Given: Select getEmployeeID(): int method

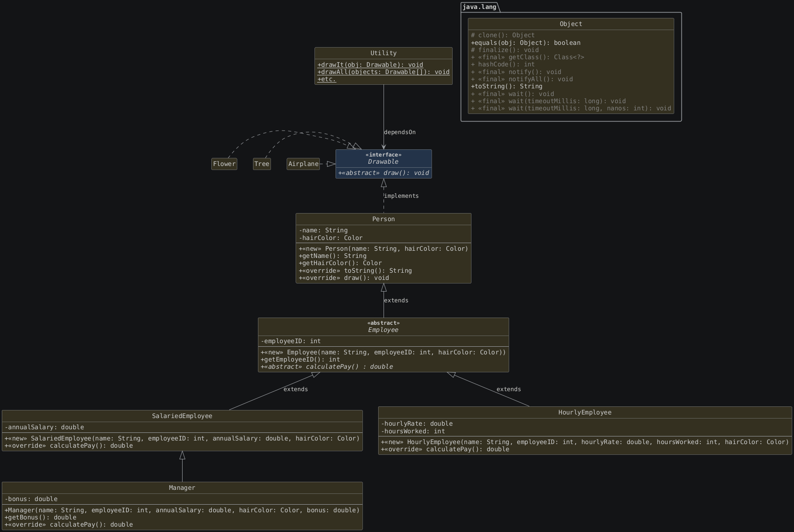Looking at the screenshot, I should [300, 359].
